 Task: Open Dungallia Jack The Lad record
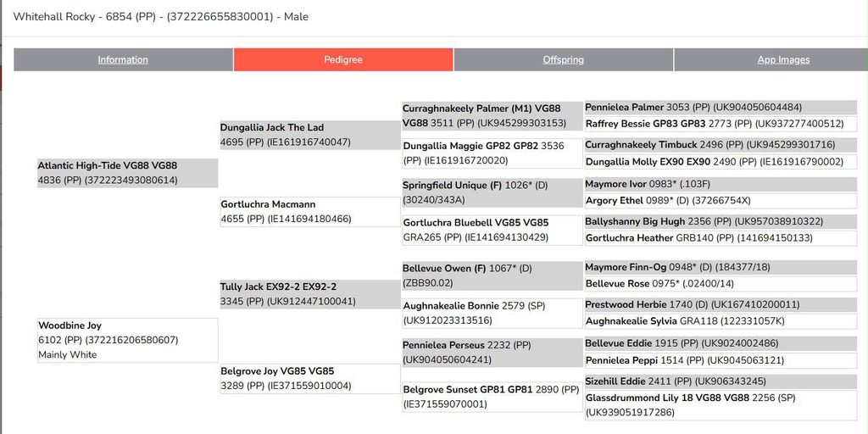(x=310, y=135)
